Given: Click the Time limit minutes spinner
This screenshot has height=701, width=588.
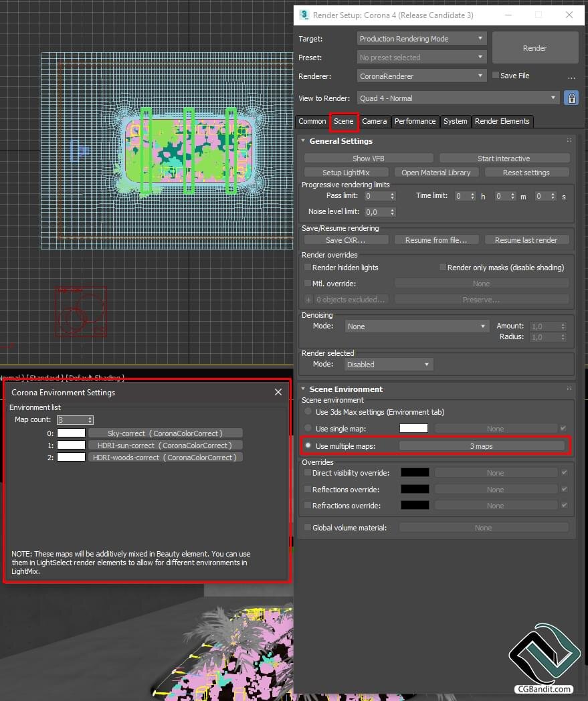Looking at the screenshot, I should coord(512,196).
